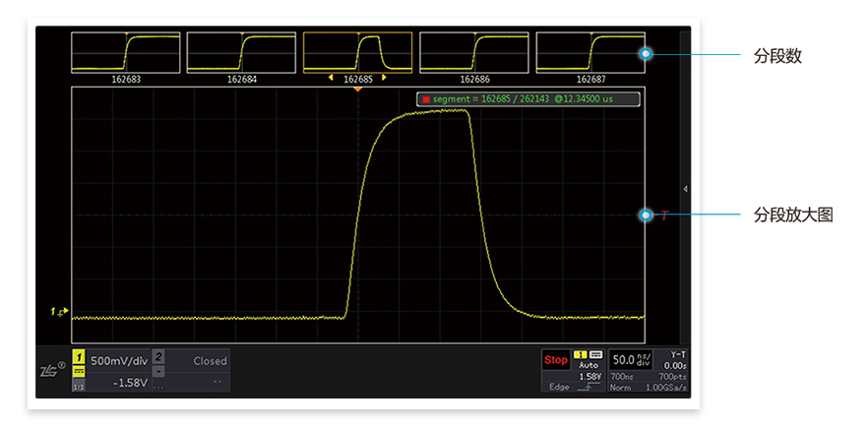This screenshot has width=868, height=429.
Task: Select segment thumbnail 162687
Action: [590, 52]
